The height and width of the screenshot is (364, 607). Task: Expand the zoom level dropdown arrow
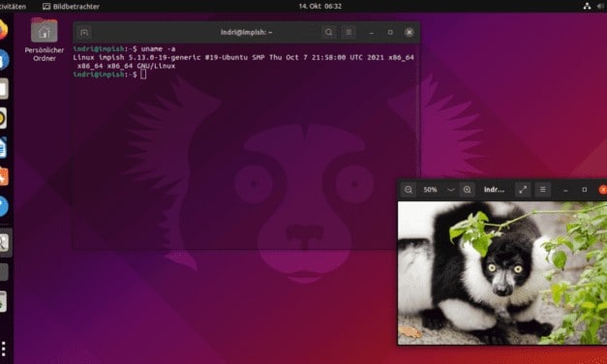point(450,190)
